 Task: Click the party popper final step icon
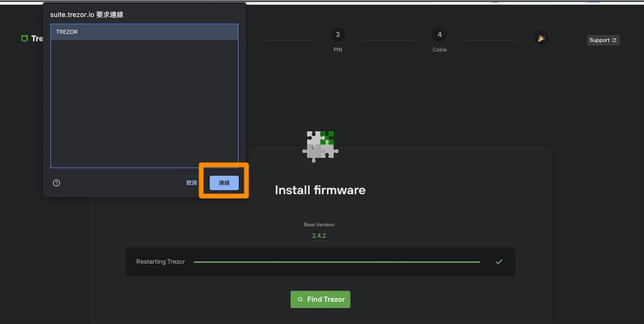[541, 38]
